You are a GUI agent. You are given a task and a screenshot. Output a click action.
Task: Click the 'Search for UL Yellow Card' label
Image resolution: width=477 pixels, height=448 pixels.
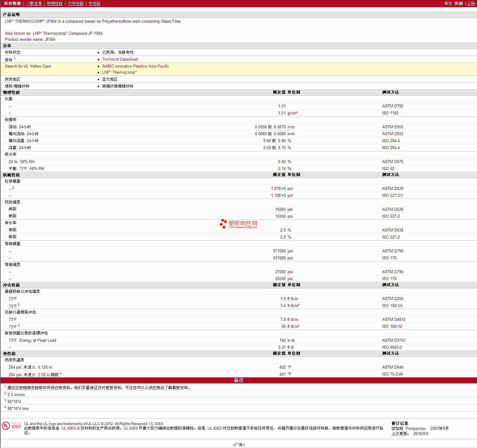(28, 66)
